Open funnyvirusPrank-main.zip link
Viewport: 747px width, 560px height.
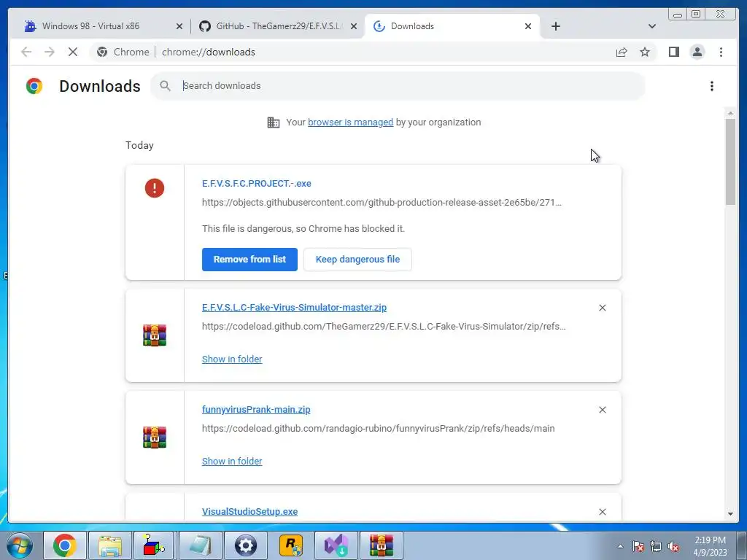tap(256, 410)
